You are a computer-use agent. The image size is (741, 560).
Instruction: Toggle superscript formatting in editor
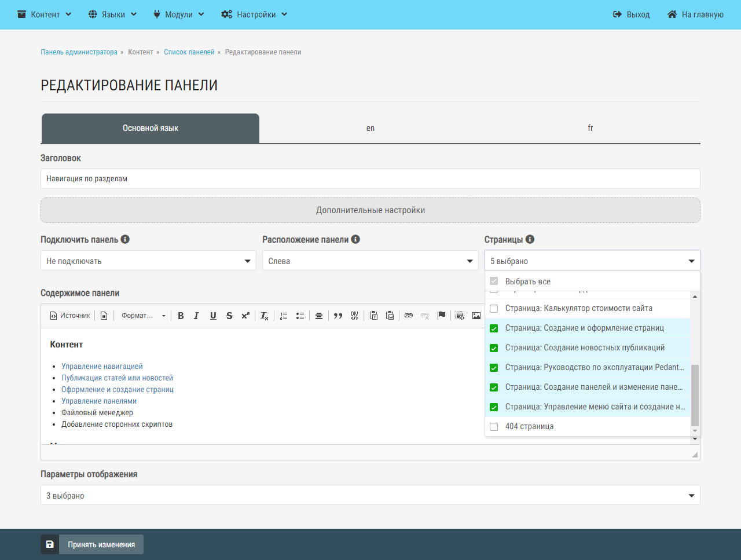[245, 316]
